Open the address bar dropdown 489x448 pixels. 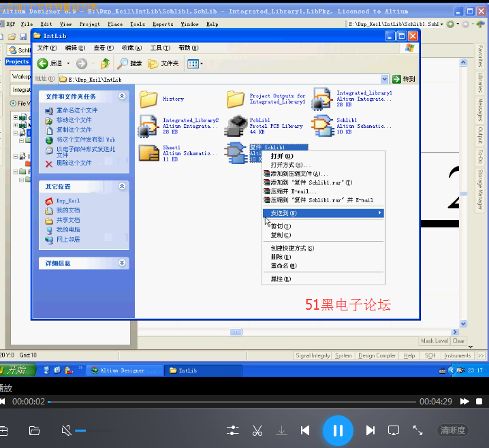click(385, 79)
